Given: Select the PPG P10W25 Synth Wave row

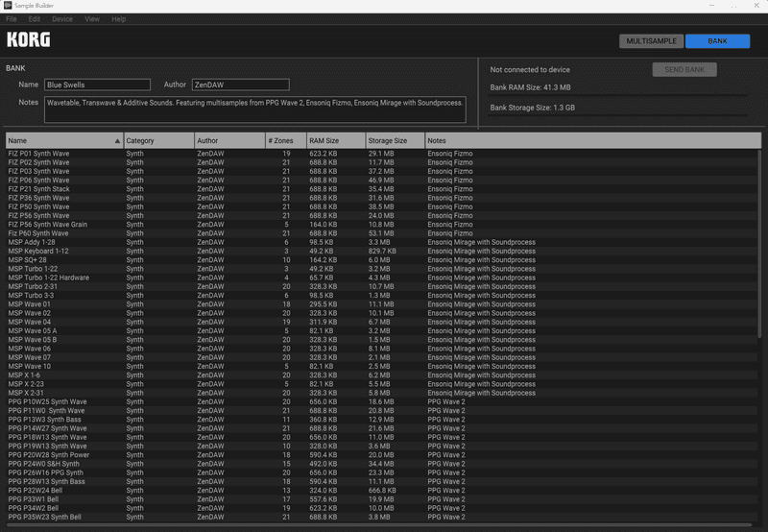Looking at the screenshot, I should (381, 401).
